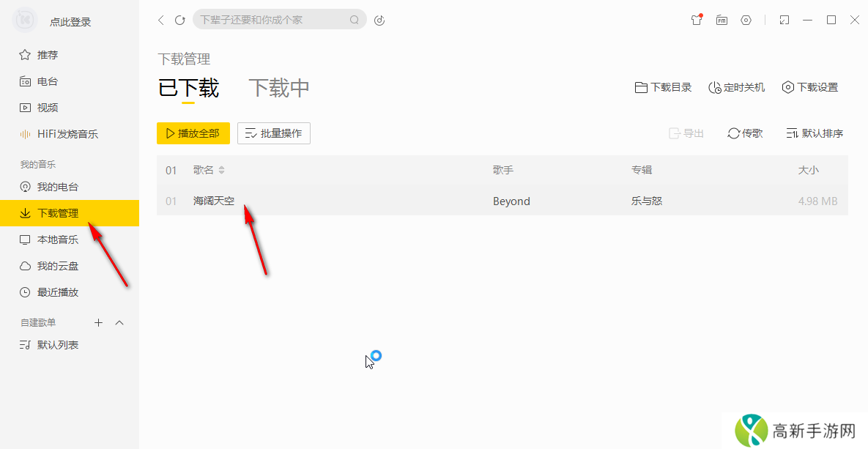Image resolution: width=868 pixels, height=449 pixels.
Task: Open 本地音乐 local music page
Action: tap(56, 239)
